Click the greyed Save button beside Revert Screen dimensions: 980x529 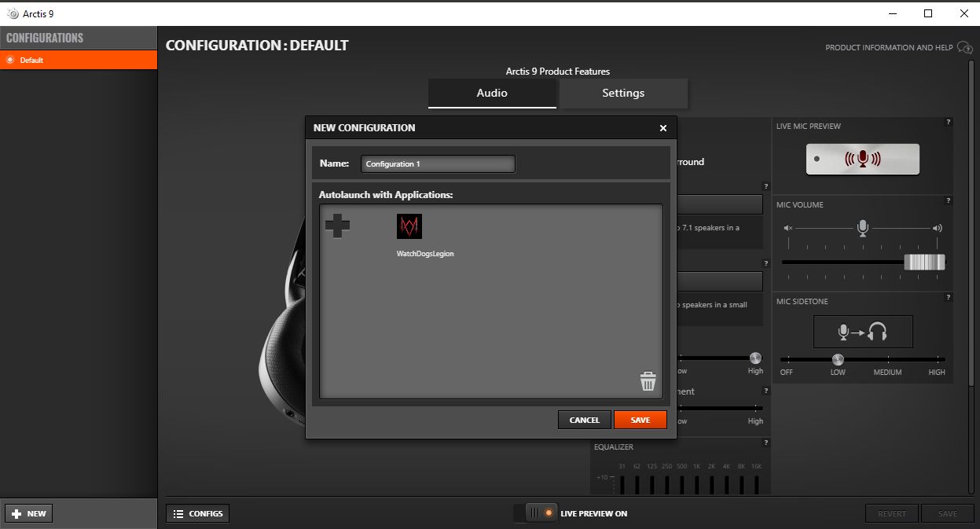(948, 513)
